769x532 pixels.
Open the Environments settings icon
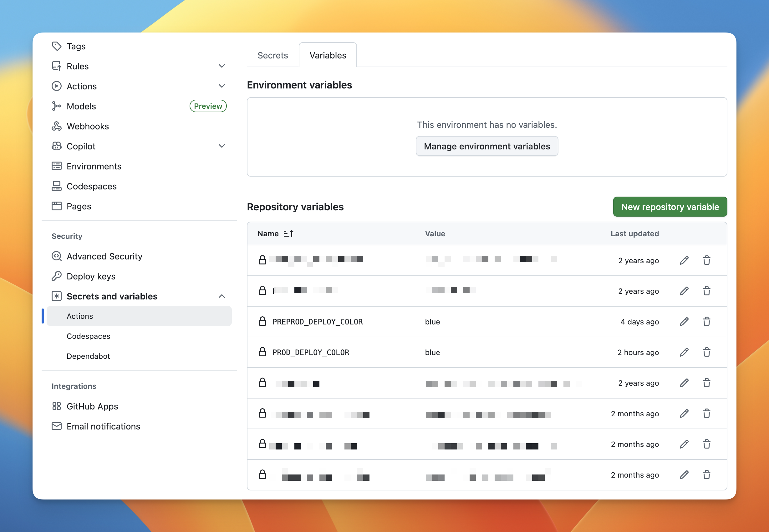click(57, 166)
